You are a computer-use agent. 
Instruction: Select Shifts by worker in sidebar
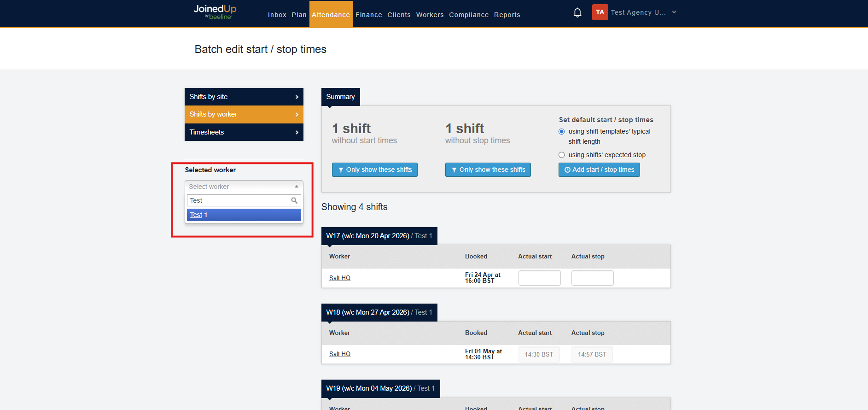(x=244, y=114)
